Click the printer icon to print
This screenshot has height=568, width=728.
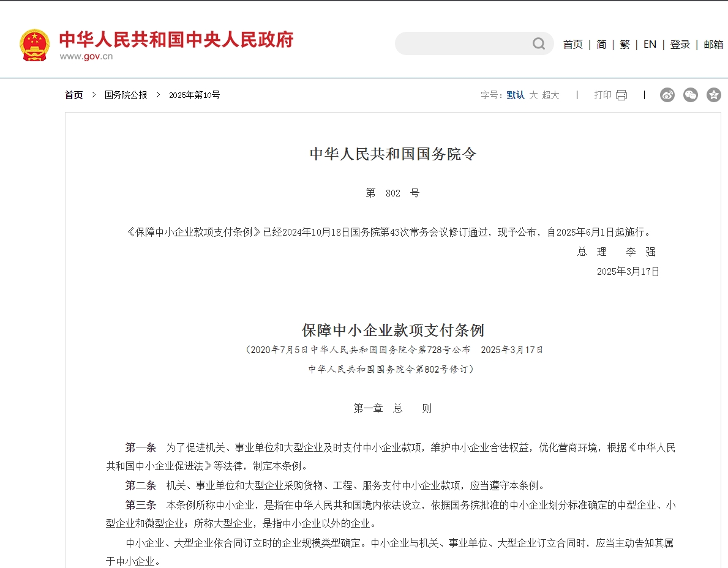click(621, 95)
